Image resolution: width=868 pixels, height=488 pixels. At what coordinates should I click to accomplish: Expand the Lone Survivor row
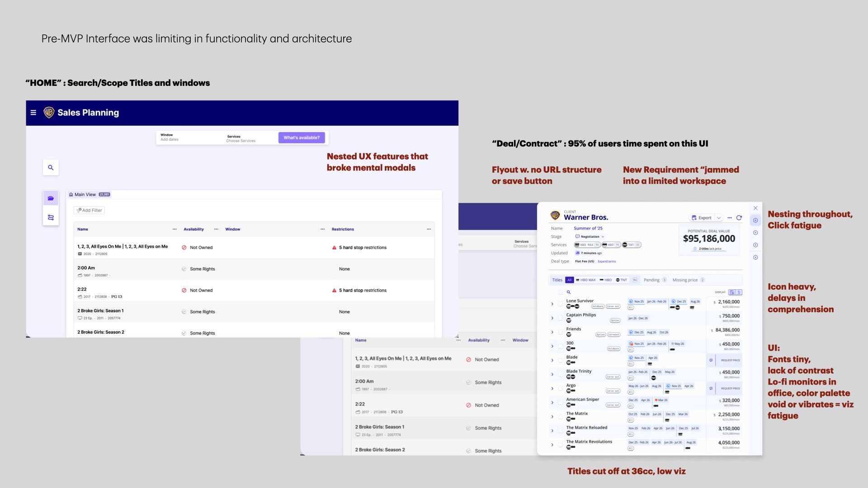pos(552,304)
